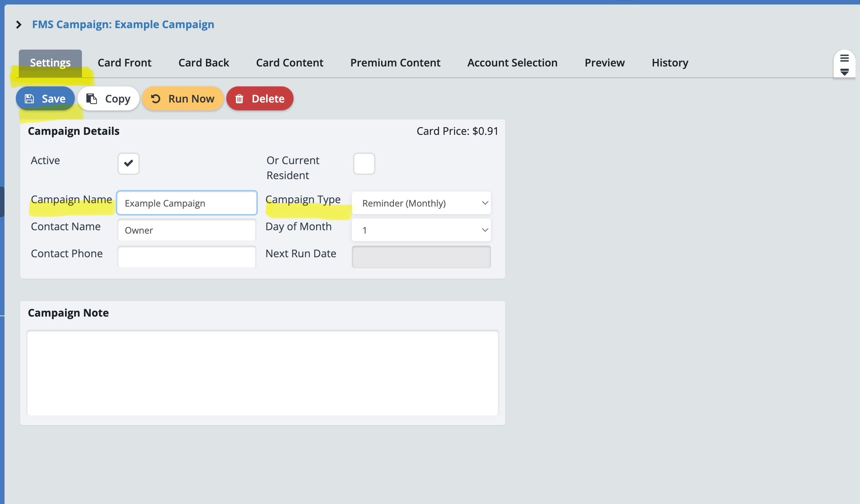Viewport: 860px width, 504px height.
Task: Click into the Campaign Name field
Action: point(187,203)
